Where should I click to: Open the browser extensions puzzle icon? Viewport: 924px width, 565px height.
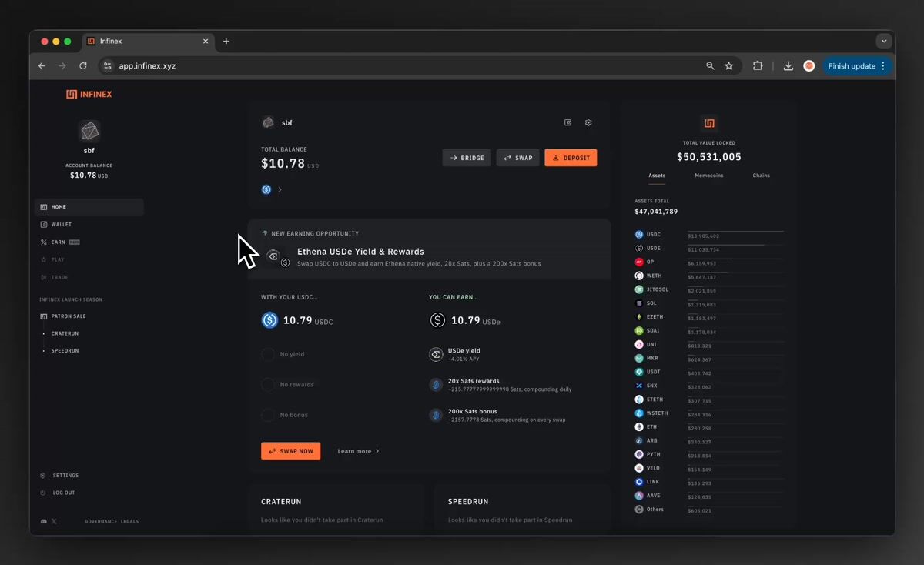[758, 66]
